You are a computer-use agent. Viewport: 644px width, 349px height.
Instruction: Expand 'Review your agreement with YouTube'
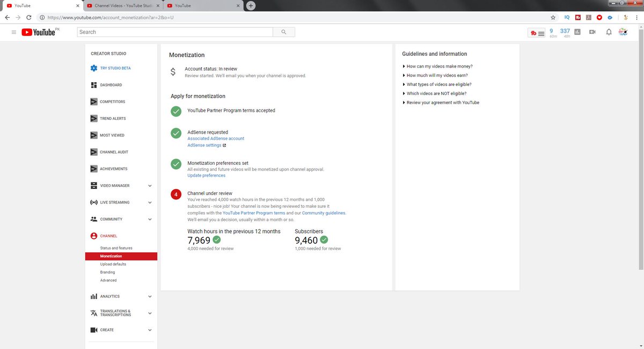coord(441,103)
